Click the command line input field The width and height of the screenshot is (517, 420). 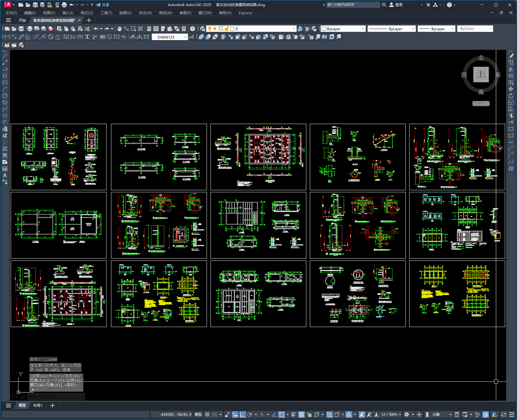(x=59, y=396)
